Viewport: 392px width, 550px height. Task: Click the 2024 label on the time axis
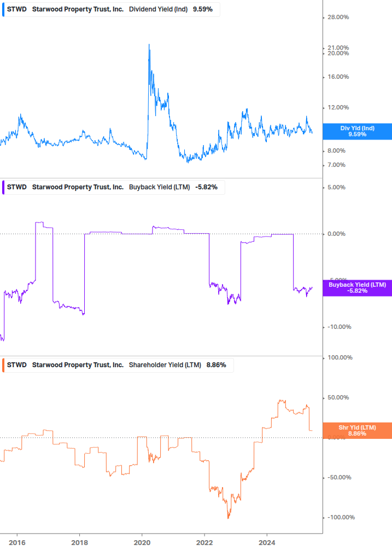(x=267, y=543)
